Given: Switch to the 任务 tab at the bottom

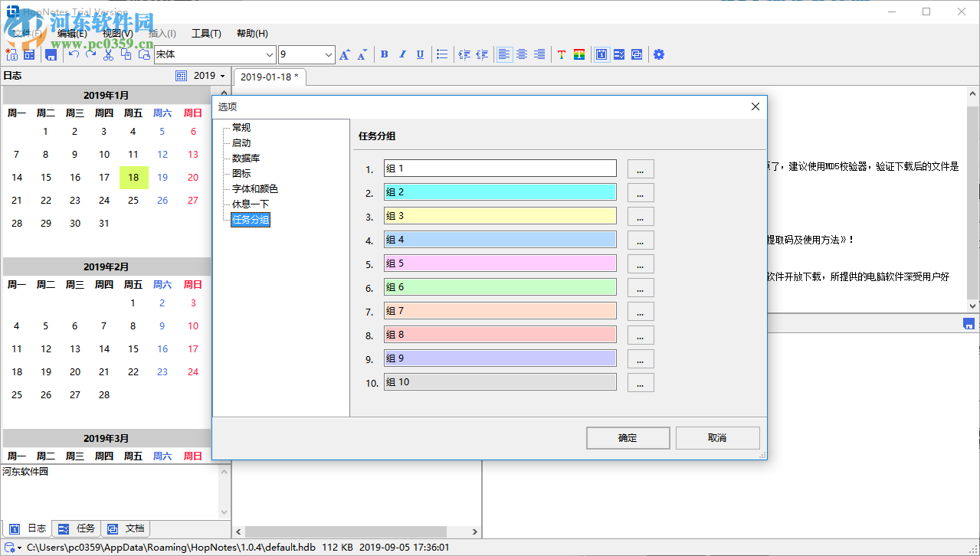Looking at the screenshot, I should click(x=77, y=528).
